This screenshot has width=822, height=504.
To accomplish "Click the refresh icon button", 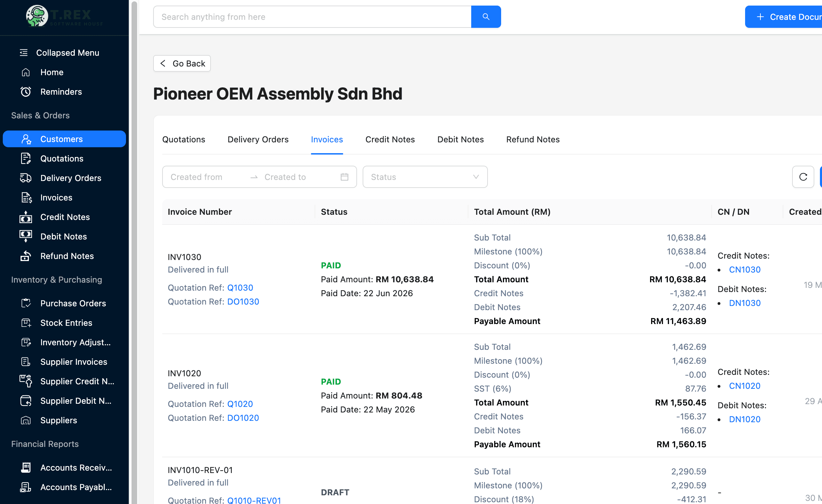I will pos(803,177).
